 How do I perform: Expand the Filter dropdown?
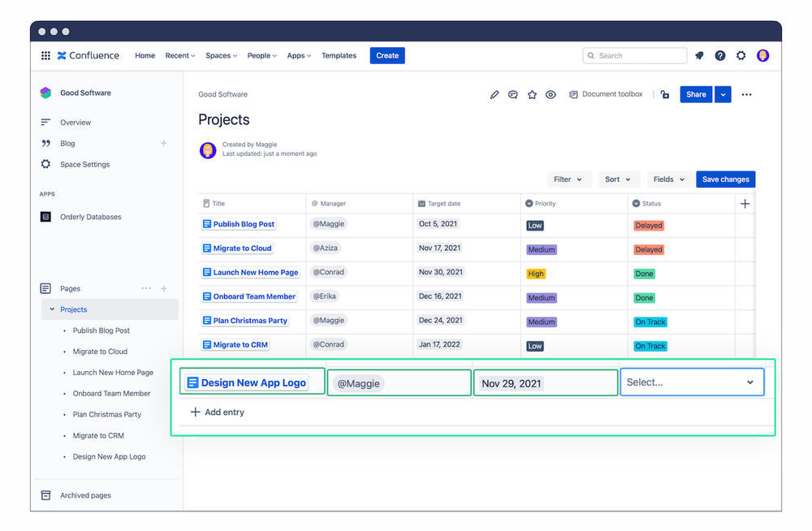(x=568, y=179)
